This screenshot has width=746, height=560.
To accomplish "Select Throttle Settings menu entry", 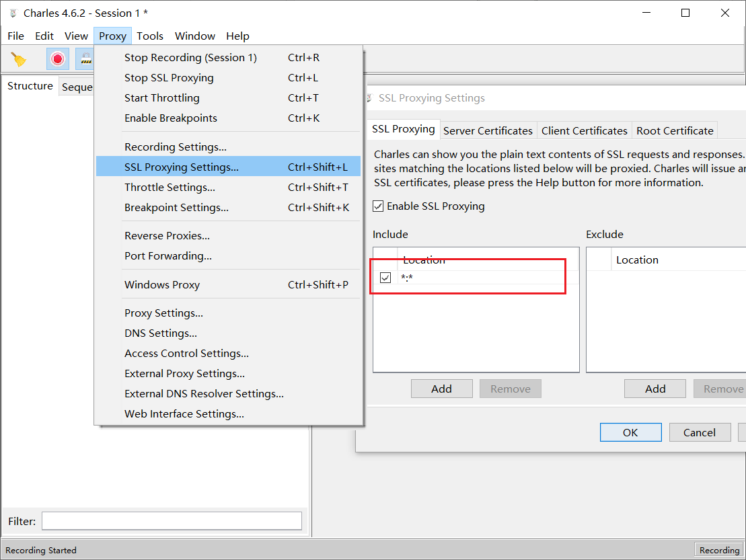I will 170,187.
